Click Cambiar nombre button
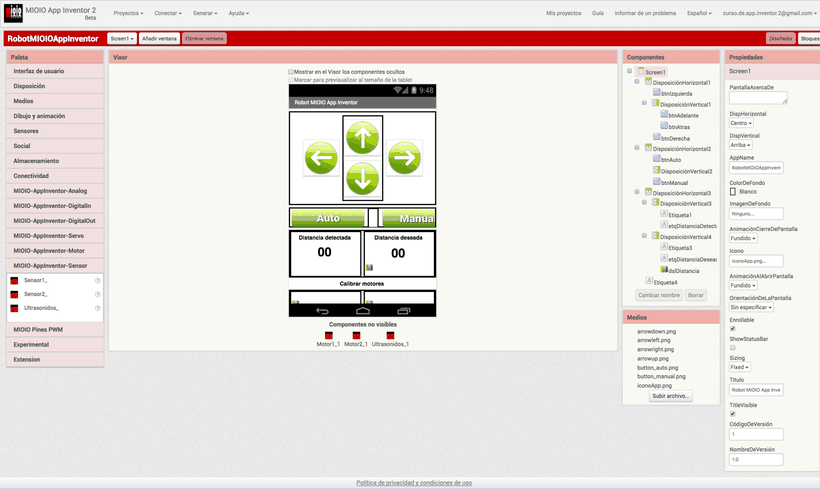Image resolution: width=820 pixels, height=489 pixels. pos(659,295)
